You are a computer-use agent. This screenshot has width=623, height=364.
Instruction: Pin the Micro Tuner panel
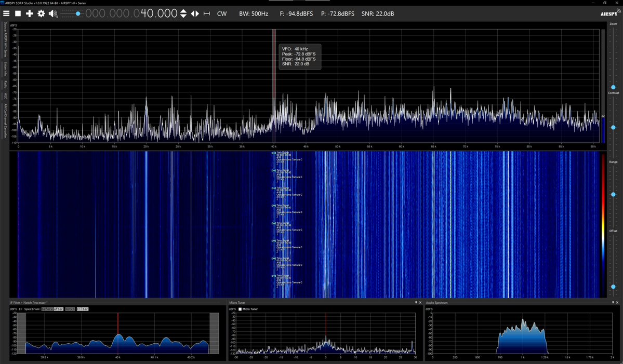click(415, 302)
